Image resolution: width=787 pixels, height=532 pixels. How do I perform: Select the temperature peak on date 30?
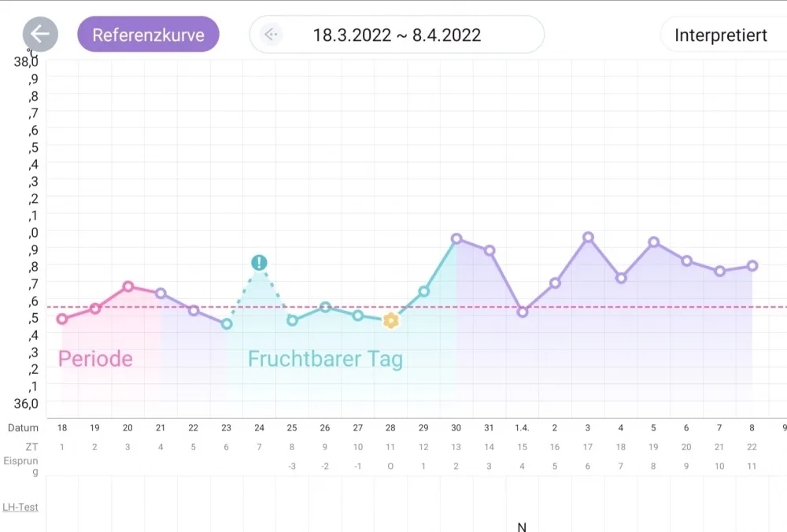coord(456,238)
